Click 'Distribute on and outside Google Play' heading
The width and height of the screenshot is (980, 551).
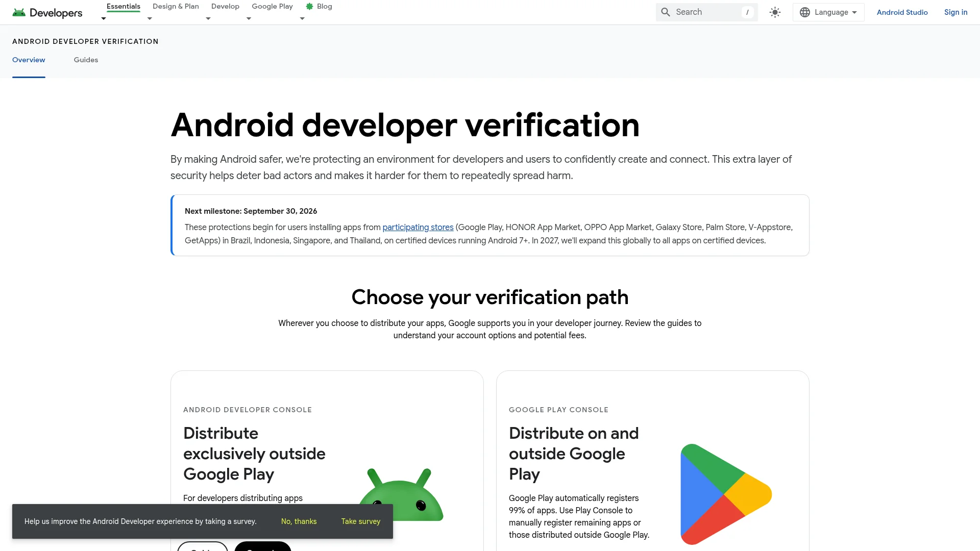tap(574, 454)
